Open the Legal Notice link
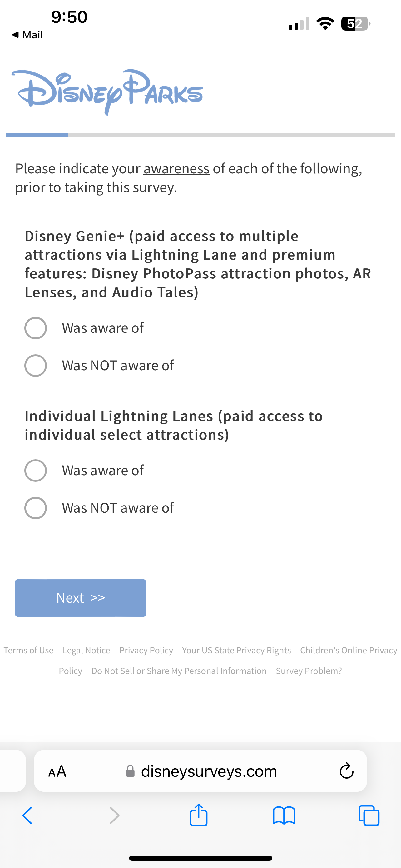This screenshot has height=868, width=401. 86,650
